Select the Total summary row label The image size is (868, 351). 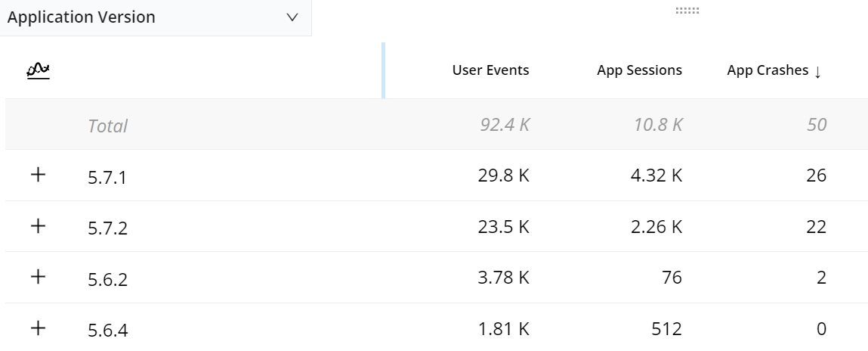click(x=107, y=126)
